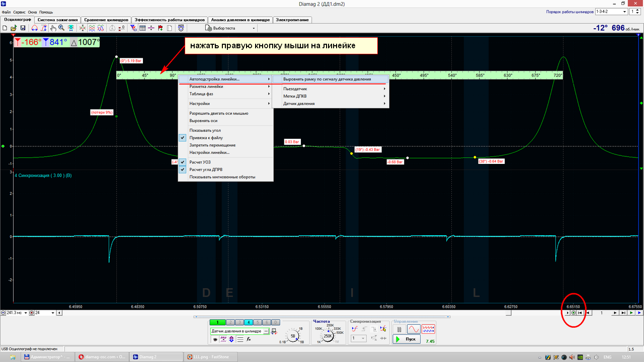Viewport: 644px width, 362px height.
Task: Click the horizontal timeline scrollbar thumb
Action: point(509,313)
